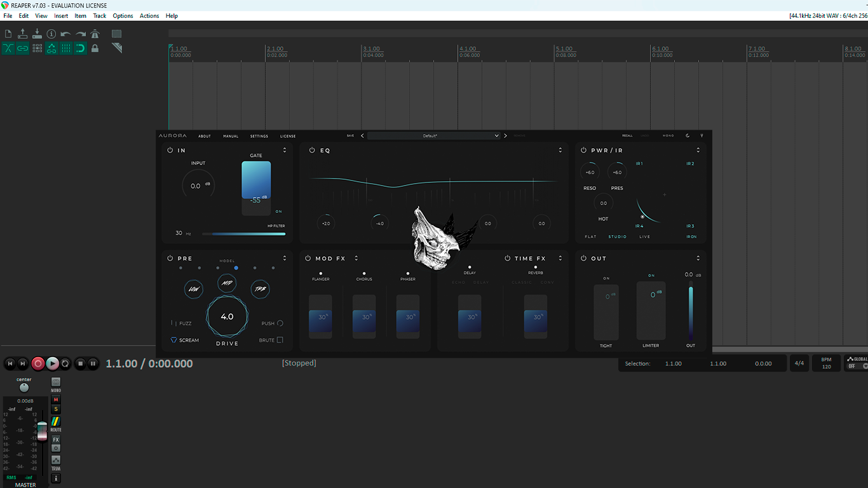868x488 pixels.
Task: Click the master volume fader
Action: (42, 430)
